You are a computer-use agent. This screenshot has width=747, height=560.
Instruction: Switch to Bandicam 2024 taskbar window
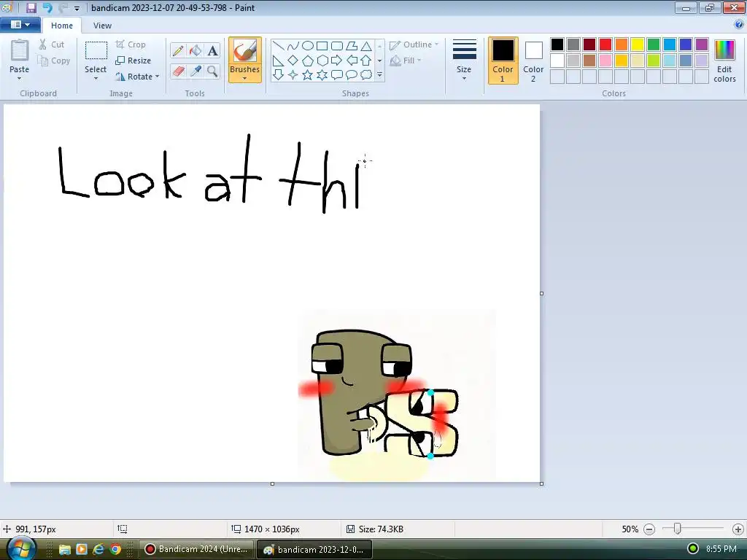coord(196,550)
